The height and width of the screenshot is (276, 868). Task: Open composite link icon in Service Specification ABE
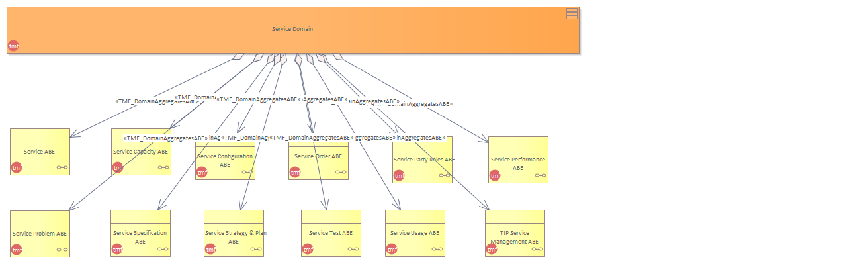(x=163, y=250)
